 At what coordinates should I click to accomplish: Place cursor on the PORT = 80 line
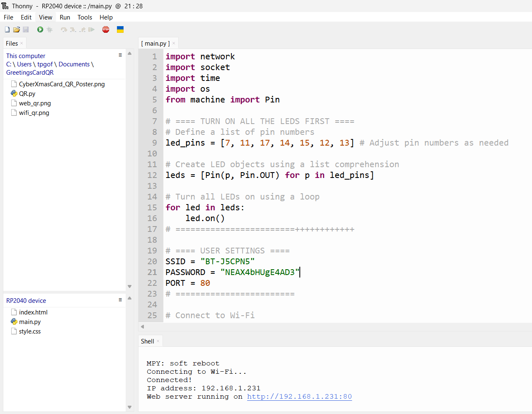(188, 283)
